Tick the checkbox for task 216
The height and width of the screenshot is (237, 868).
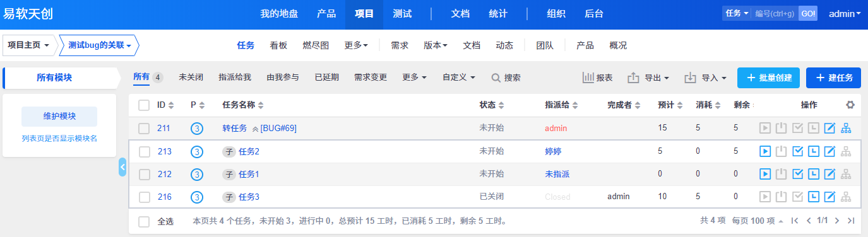[144, 197]
